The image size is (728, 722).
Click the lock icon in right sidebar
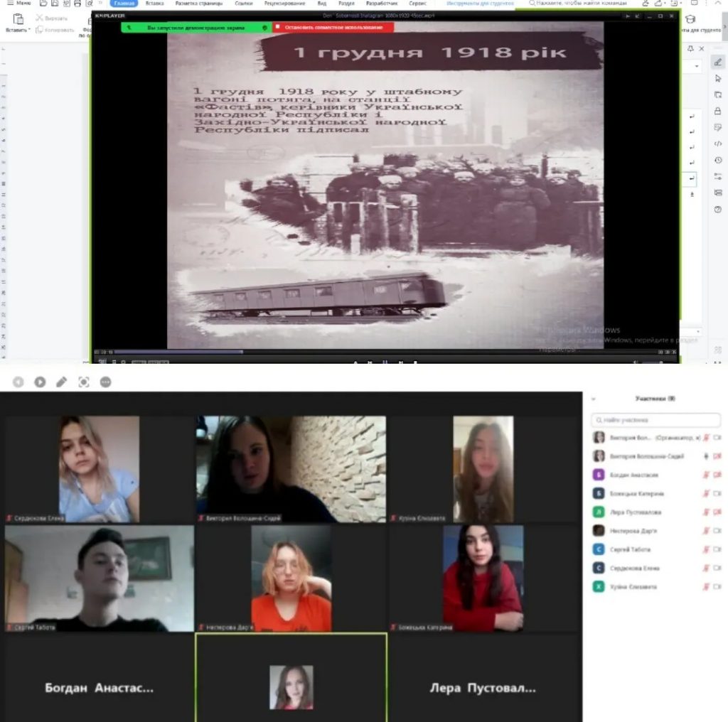(717, 111)
